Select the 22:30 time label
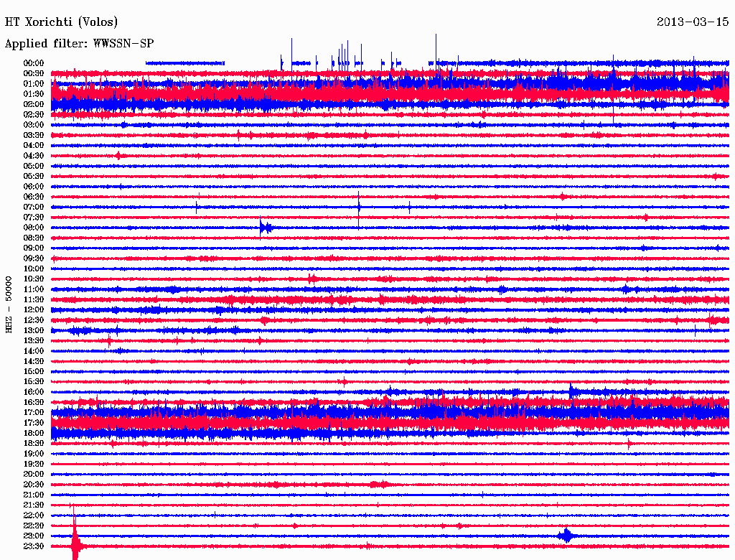Image resolution: width=735 pixels, height=560 pixels. click(x=34, y=526)
